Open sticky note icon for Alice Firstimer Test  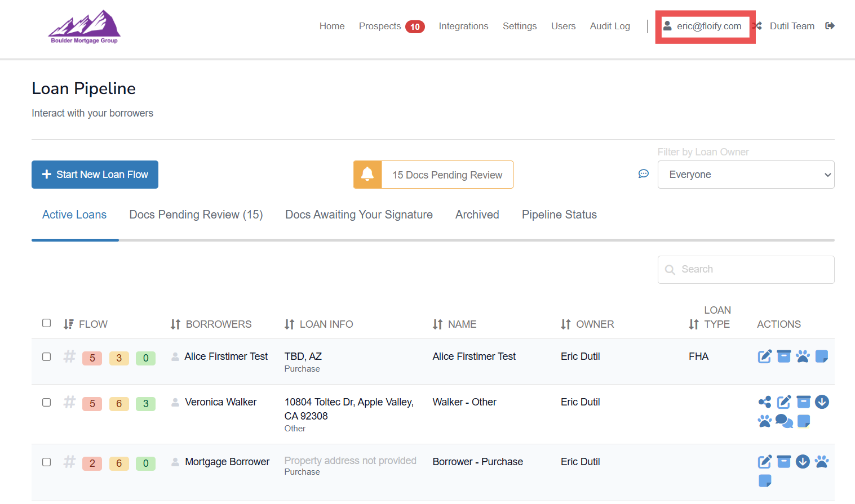(822, 356)
